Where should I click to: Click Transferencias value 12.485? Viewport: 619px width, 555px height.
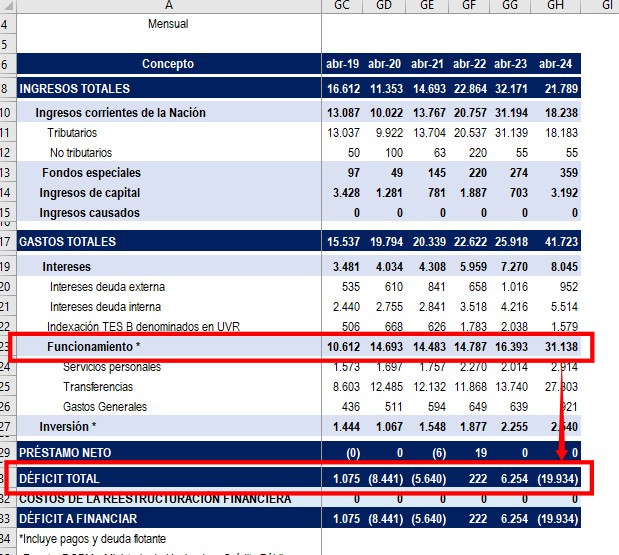click(x=386, y=386)
